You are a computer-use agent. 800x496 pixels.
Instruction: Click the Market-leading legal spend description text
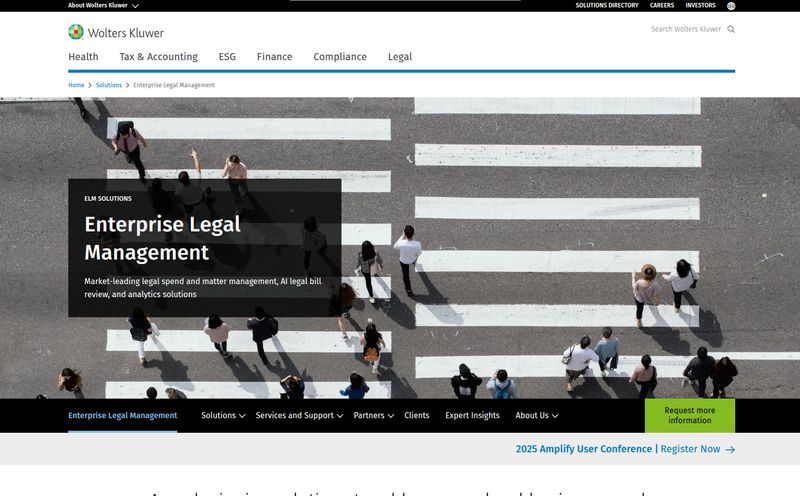pyautogui.click(x=203, y=288)
